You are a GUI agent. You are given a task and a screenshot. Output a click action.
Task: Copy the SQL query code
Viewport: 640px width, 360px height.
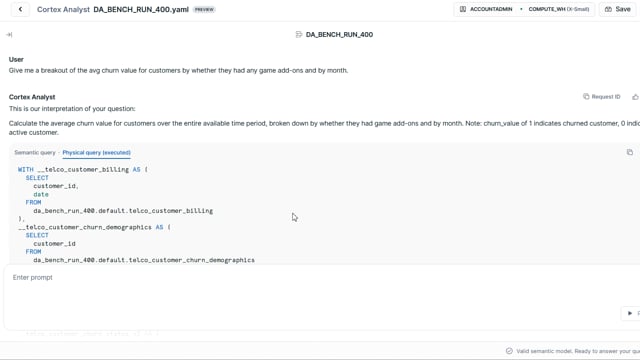point(630,152)
